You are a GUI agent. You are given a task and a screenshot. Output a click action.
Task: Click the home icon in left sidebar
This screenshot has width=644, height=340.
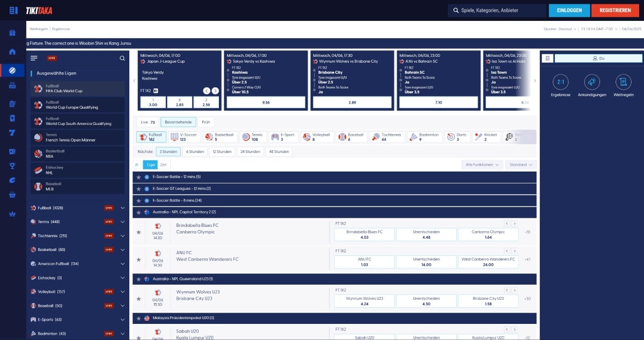click(x=13, y=51)
